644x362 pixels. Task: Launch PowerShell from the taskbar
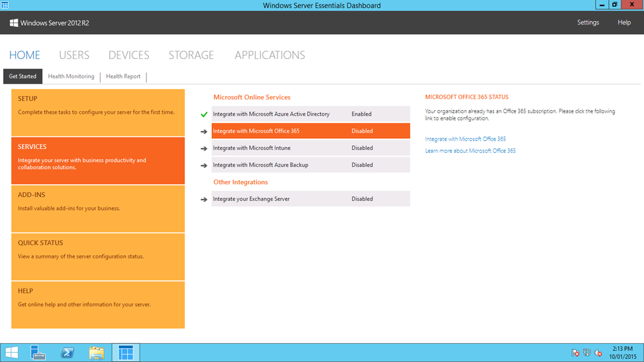pos(67,353)
